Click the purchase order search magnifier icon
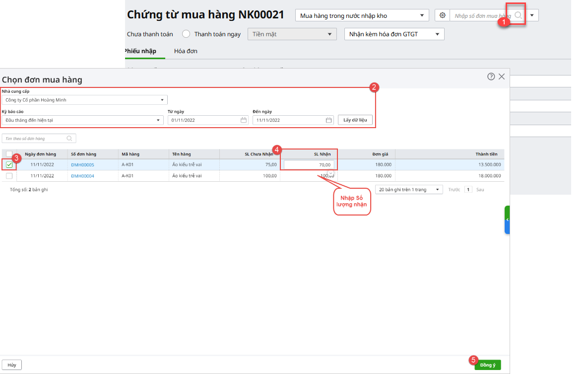 click(518, 15)
